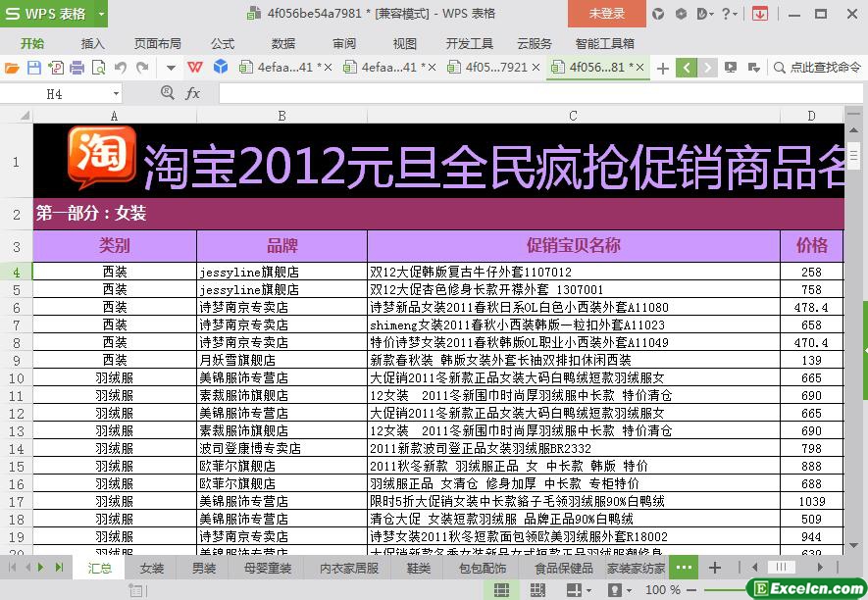Image resolution: width=868 pixels, height=600 pixels.
Task: Switch to the 男装 sheet tab
Action: click(204, 568)
